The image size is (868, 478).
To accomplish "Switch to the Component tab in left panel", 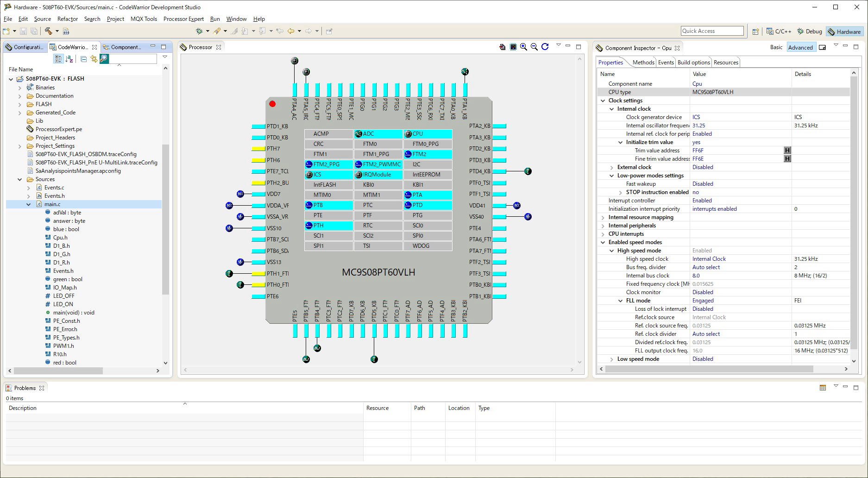I will 122,47.
